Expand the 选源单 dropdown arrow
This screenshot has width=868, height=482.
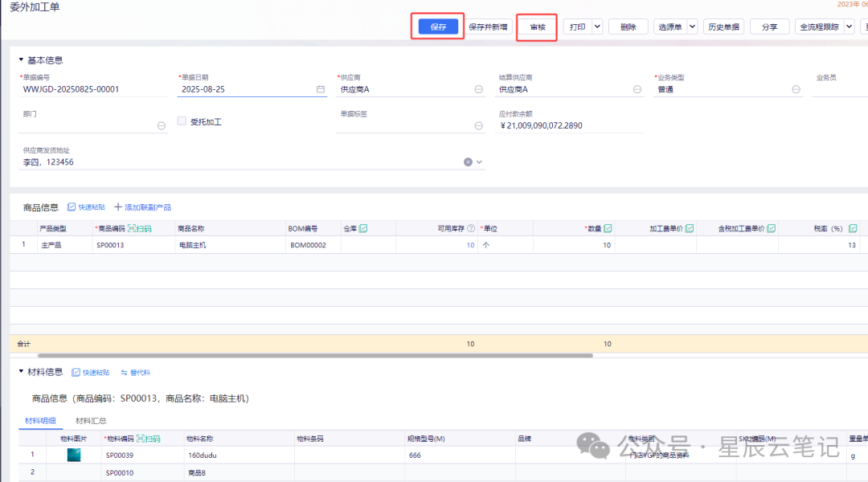click(x=692, y=27)
